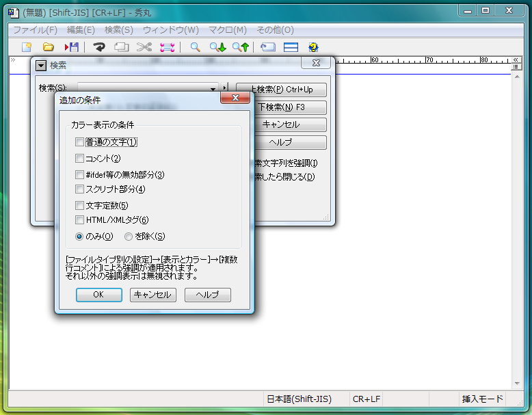The height and width of the screenshot is (415, 532).
Task: Check the 文字定数(5) checkbox
Action: pyautogui.click(x=79, y=205)
